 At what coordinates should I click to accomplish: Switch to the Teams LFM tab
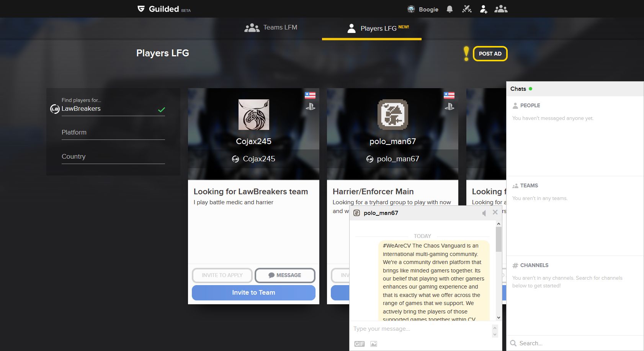(x=271, y=28)
